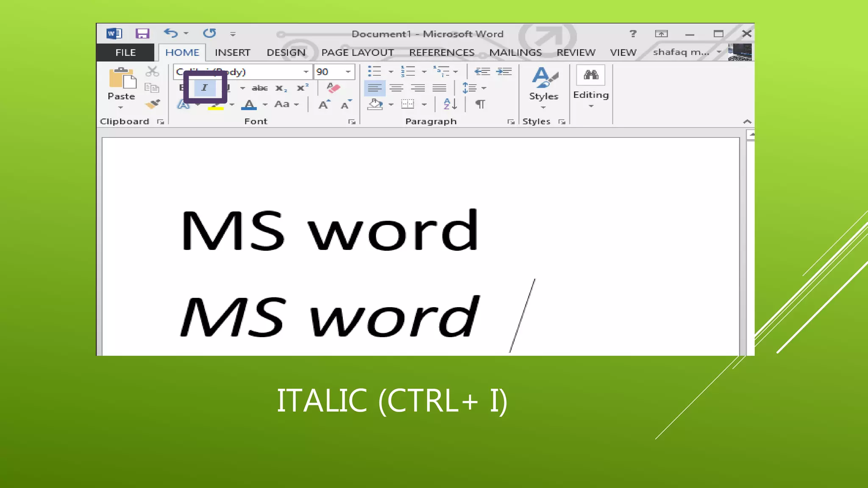
Task: Toggle Strikethrough abc button
Action: [x=259, y=88]
